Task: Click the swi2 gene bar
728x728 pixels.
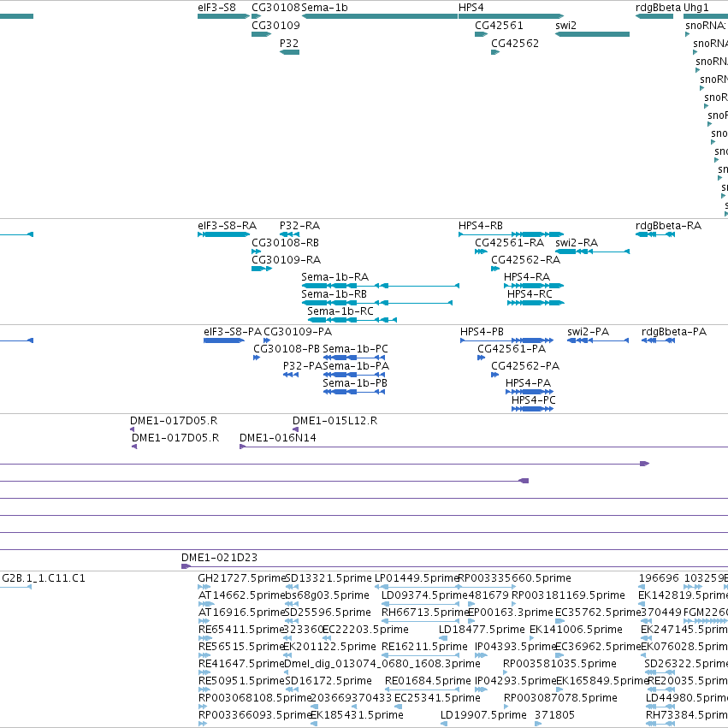Action: 593,34
